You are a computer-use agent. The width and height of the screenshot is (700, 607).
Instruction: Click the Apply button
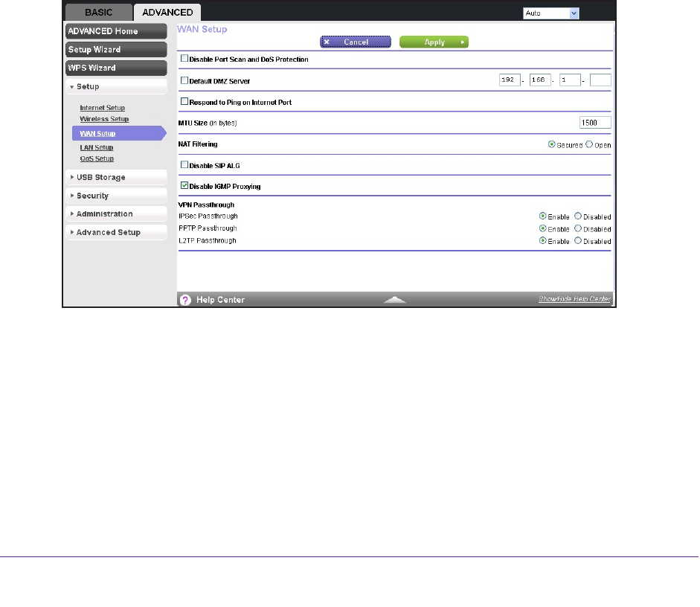[434, 42]
